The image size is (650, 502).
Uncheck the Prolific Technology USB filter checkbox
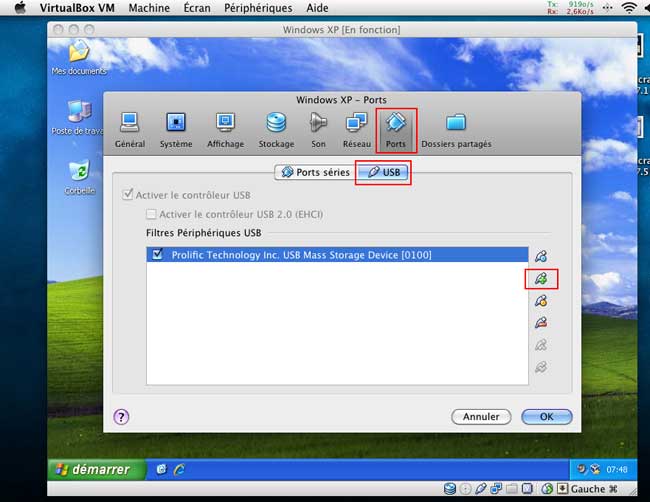[x=157, y=255]
